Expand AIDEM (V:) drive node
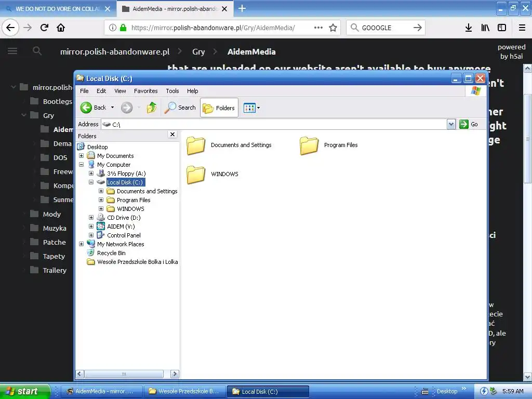 click(91, 227)
